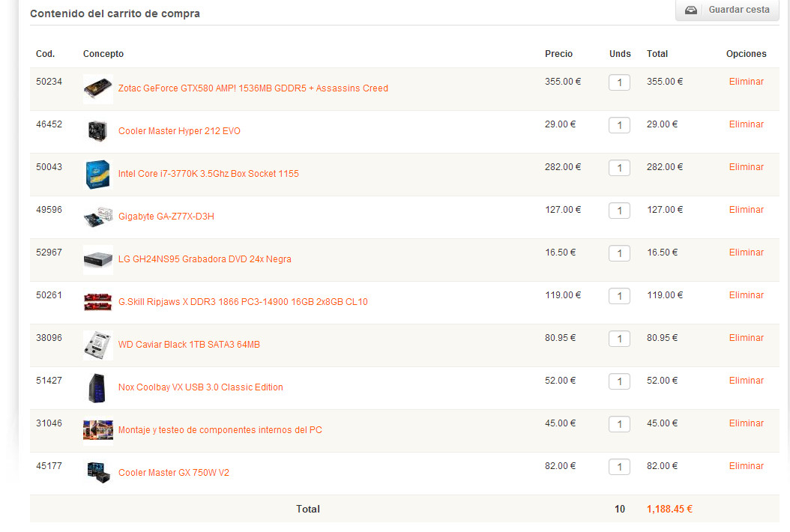Open Gigabyte GA-Z77X-D3H product link
The height and width of the screenshot is (532, 790).
166,217
